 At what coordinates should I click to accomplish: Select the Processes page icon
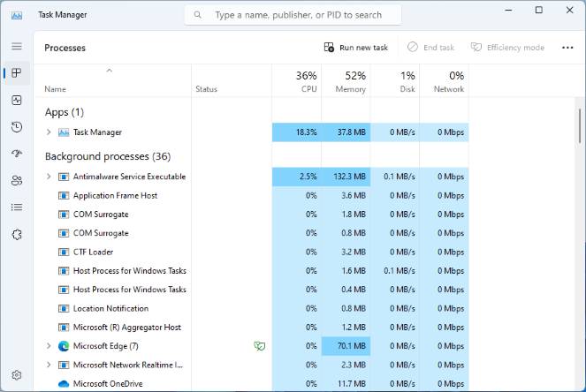point(17,72)
